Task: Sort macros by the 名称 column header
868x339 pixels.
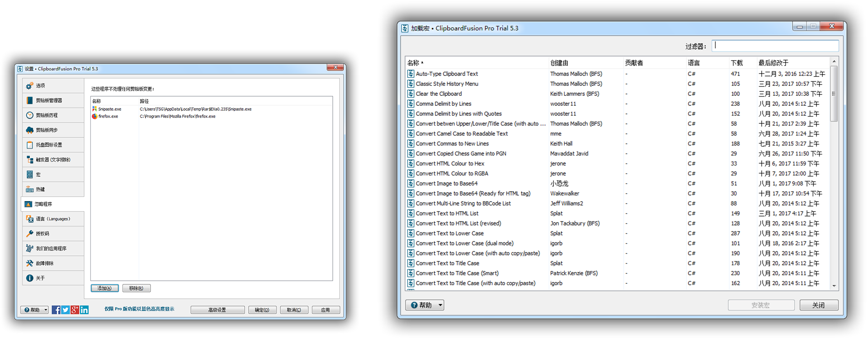Action: pos(477,63)
